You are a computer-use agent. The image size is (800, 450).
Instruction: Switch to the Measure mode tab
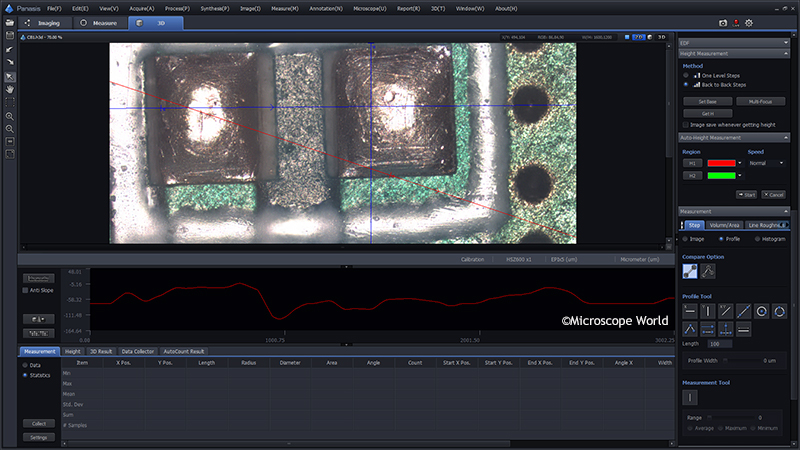99,23
